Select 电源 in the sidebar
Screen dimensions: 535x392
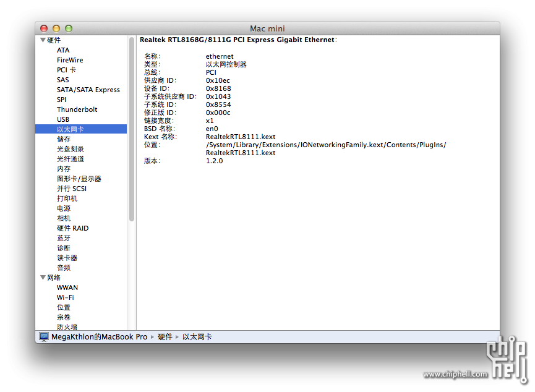point(64,208)
